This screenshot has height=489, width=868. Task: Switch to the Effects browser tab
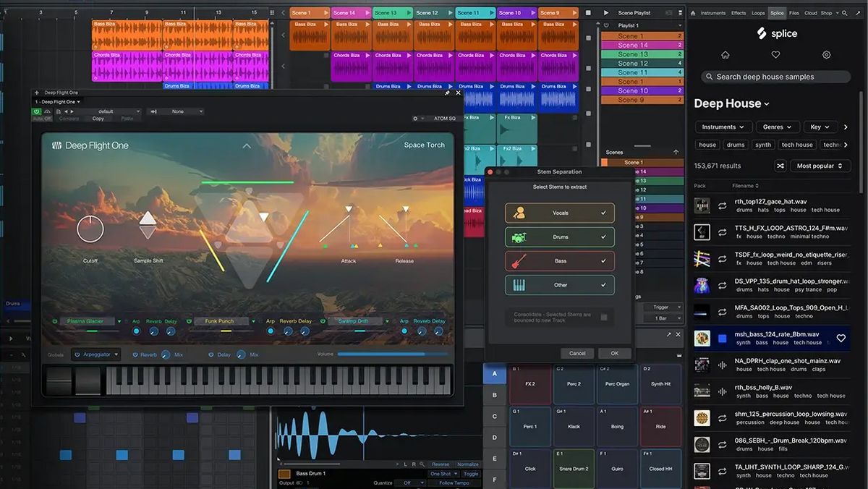[739, 13]
